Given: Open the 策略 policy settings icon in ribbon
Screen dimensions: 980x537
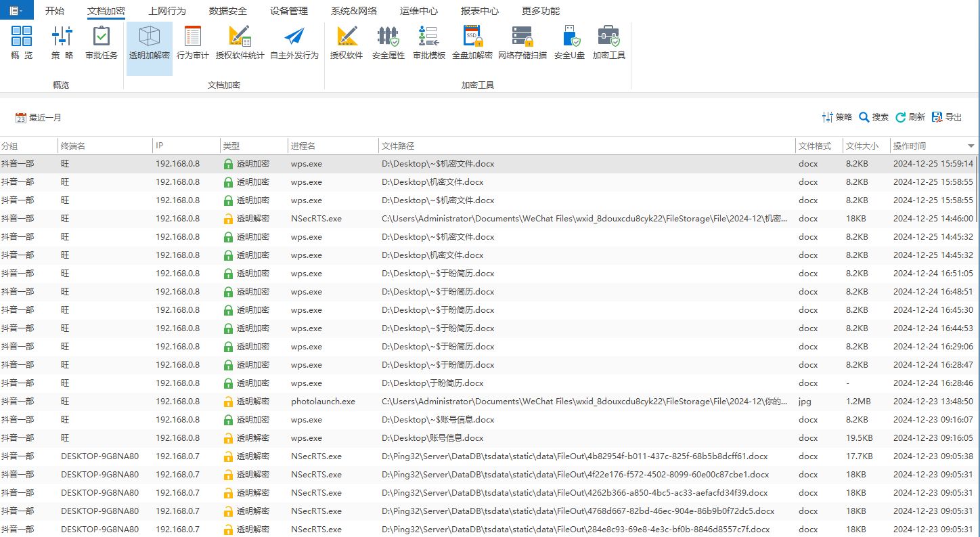Looking at the screenshot, I should 62,43.
